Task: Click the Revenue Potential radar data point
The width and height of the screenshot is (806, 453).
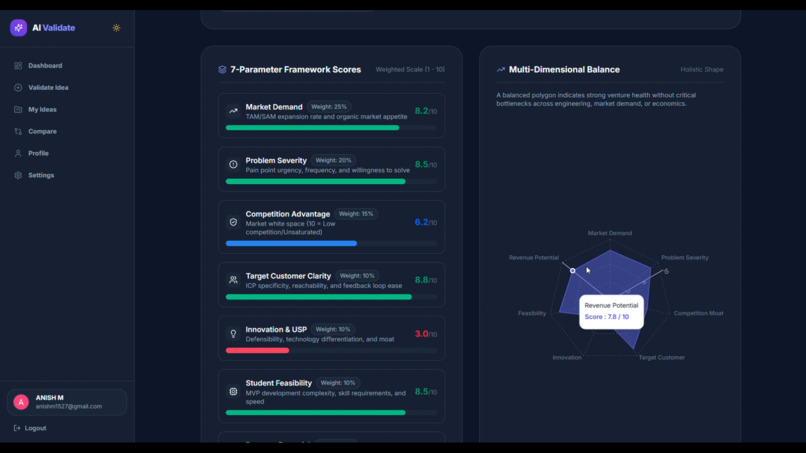Action: (573, 270)
